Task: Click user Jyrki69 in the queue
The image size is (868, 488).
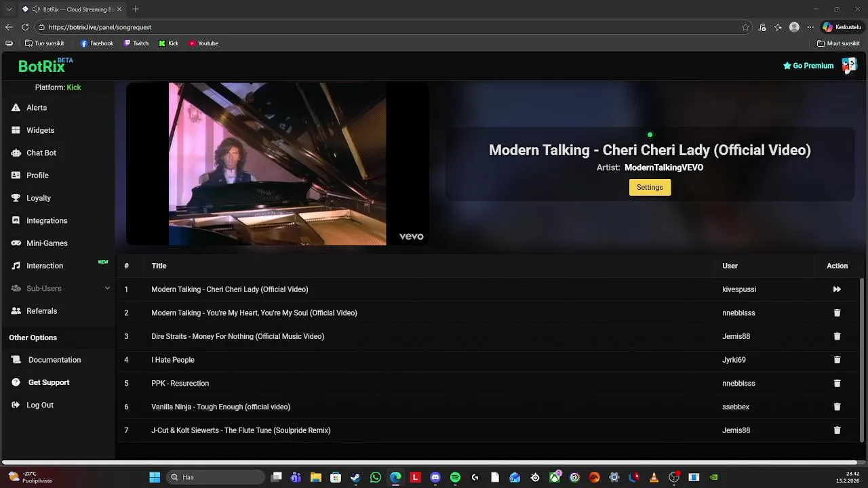Action: pos(734,360)
